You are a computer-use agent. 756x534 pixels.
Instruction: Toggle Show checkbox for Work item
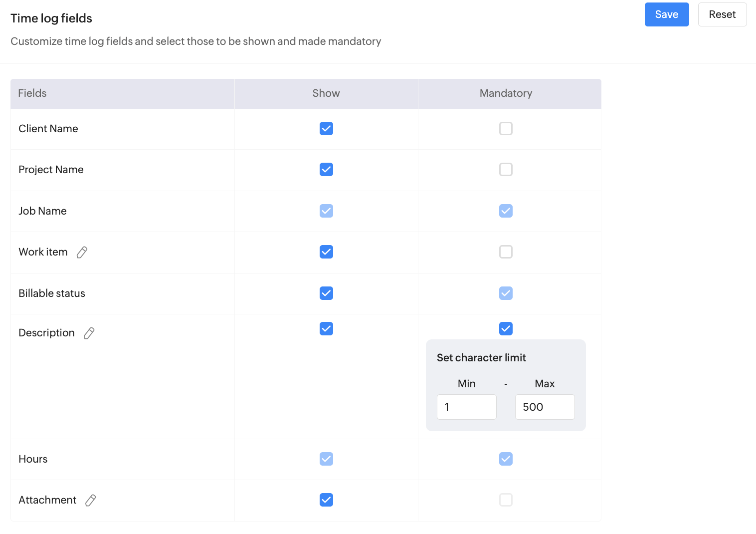click(326, 252)
